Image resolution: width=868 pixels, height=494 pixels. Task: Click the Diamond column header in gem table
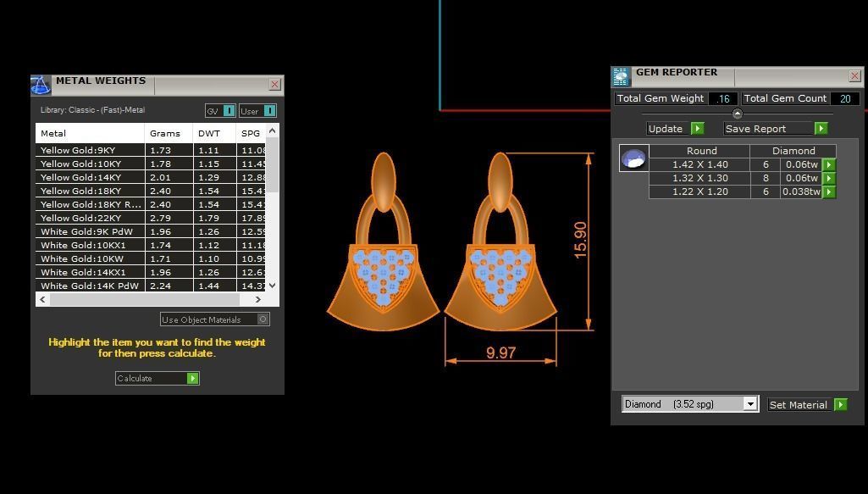(793, 151)
